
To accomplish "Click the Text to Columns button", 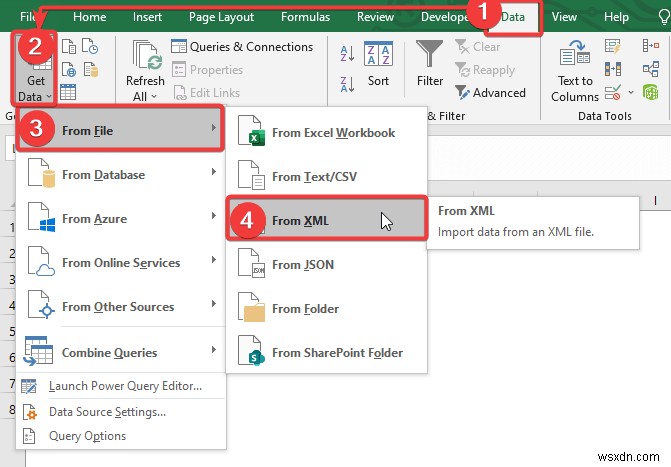I will pos(575,71).
